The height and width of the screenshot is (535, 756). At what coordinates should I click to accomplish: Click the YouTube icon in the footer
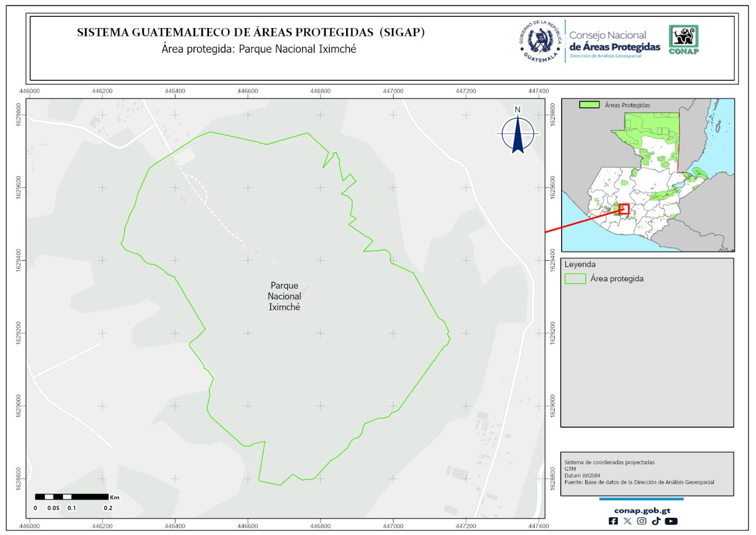pyautogui.click(x=671, y=521)
